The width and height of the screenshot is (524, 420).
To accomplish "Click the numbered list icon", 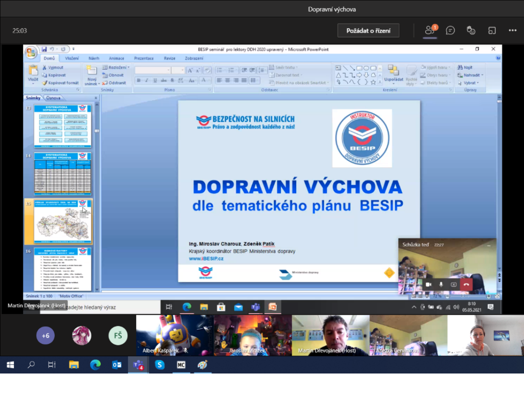I will click(232, 70).
